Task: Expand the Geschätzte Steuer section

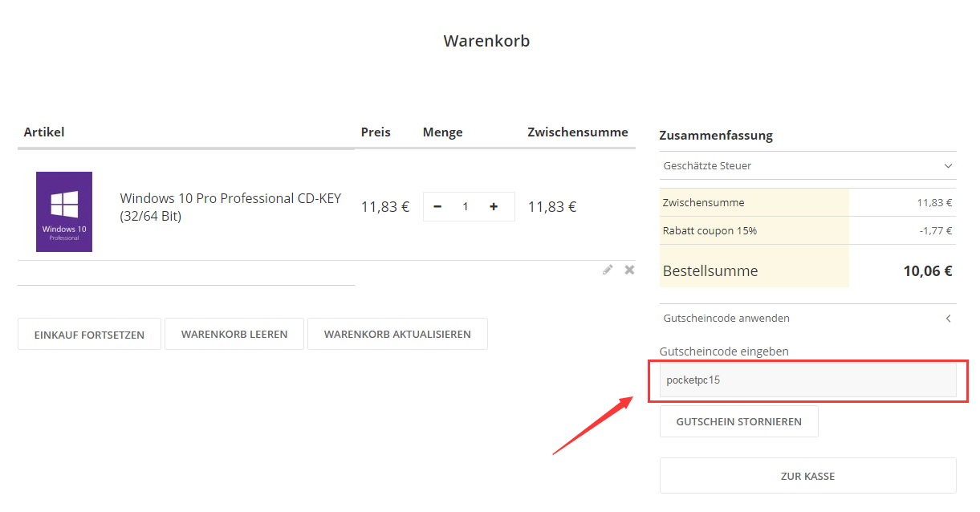Action: tap(807, 166)
